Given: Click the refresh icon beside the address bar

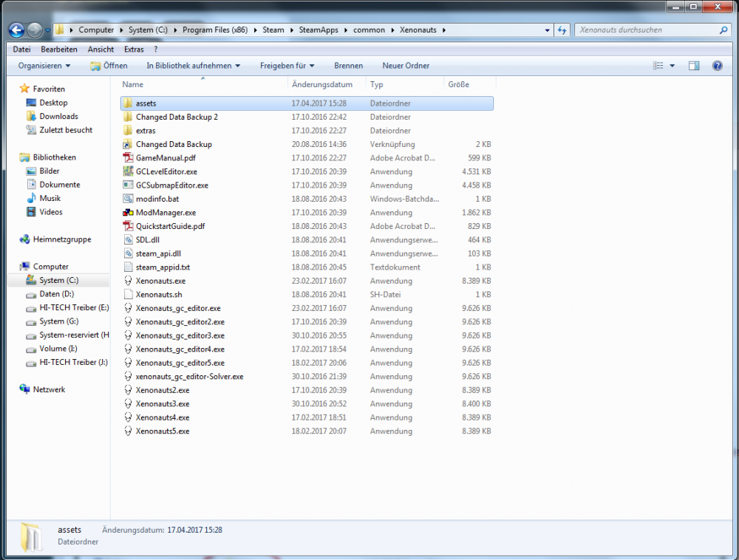Looking at the screenshot, I should (x=562, y=30).
